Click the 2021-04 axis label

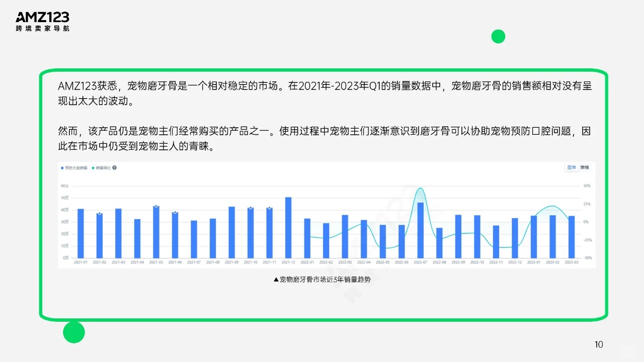pos(137,262)
